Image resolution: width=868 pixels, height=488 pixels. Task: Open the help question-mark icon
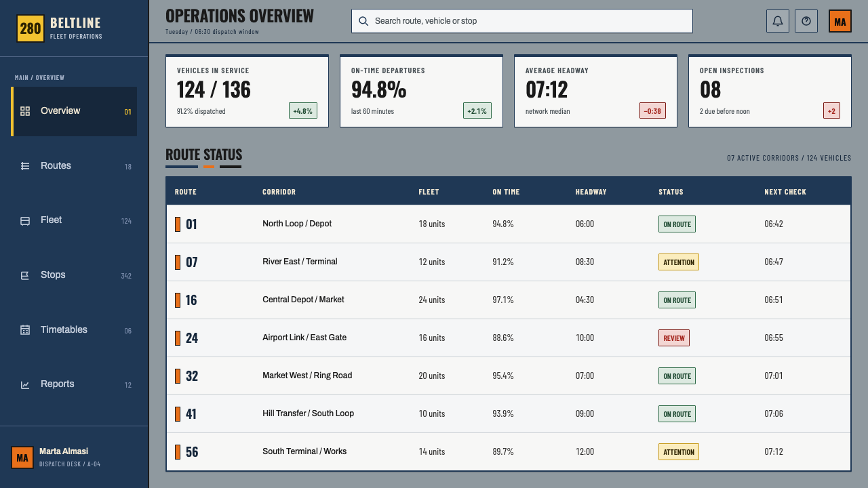coord(806,21)
